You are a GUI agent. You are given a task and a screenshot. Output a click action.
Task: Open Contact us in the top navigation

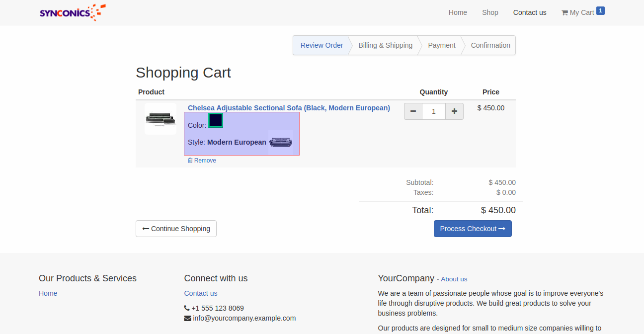tap(530, 12)
